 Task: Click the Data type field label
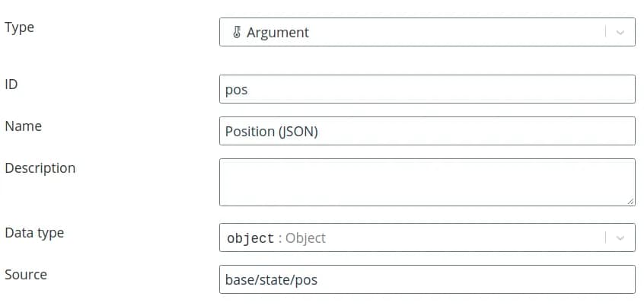click(34, 233)
